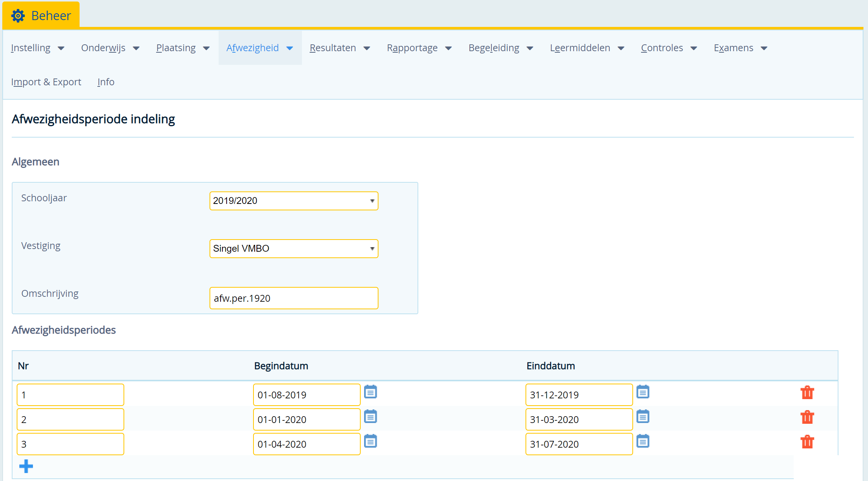Click the Nr column header
This screenshot has height=481, width=868.
click(x=23, y=366)
